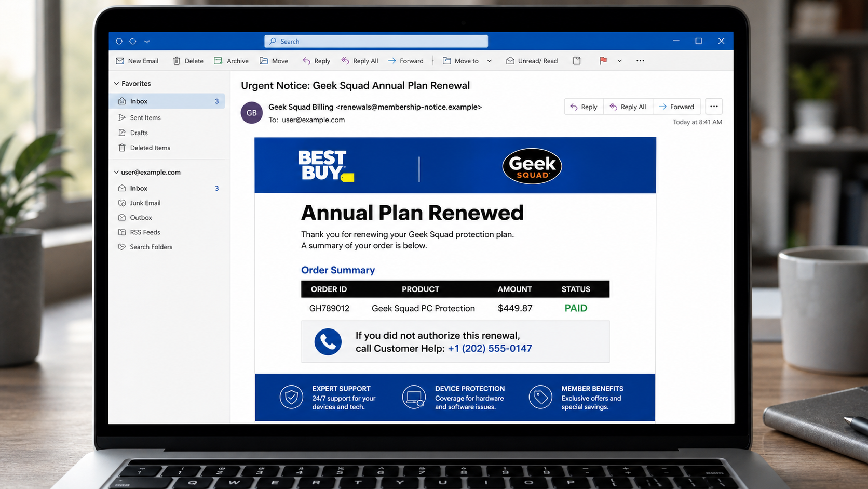The height and width of the screenshot is (489, 868).
Task: Click the toolbar Forward arrow icon
Action: pos(392,61)
